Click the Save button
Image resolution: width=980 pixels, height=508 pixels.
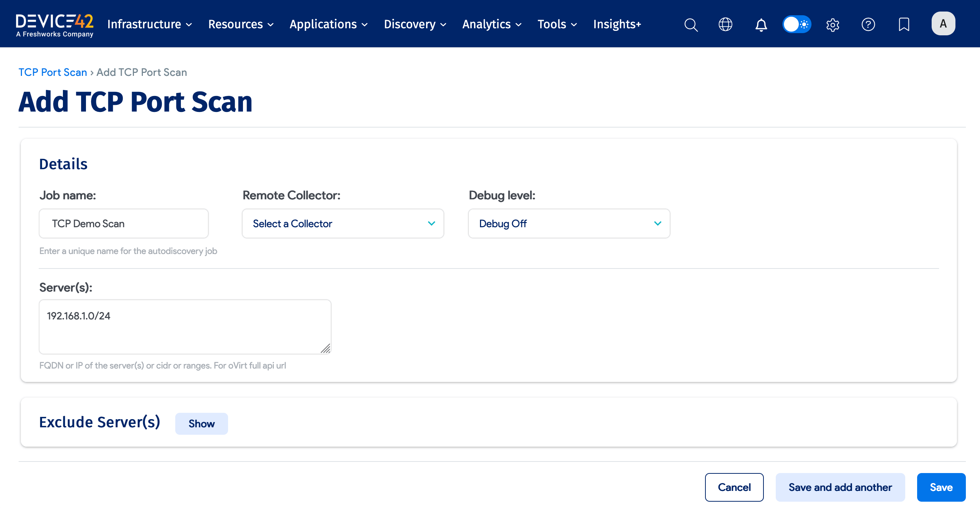[x=941, y=487]
